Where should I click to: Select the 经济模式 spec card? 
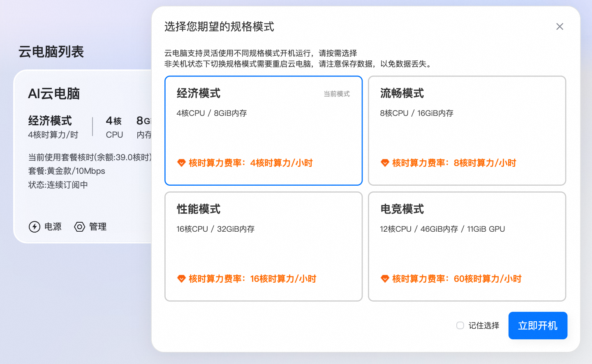[264, 131]
